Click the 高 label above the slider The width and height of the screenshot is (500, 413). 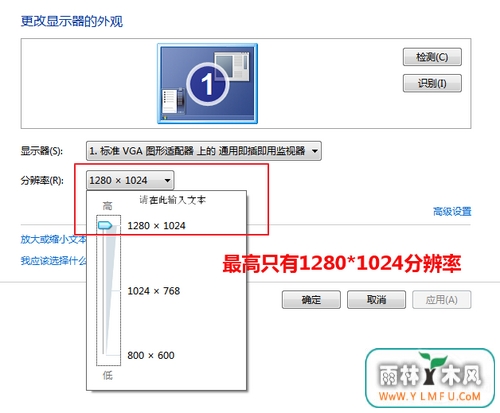click(107, 206)
